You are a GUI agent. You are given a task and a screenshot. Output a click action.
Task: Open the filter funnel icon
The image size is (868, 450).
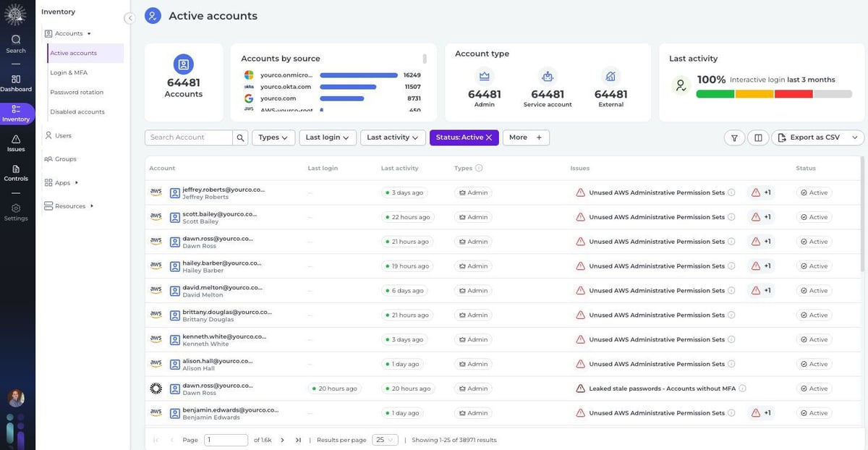click(734, 137)
